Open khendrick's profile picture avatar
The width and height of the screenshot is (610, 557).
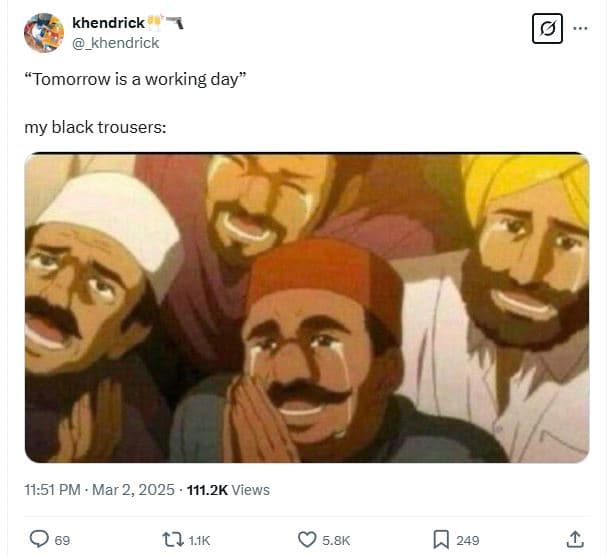[44, 33]
